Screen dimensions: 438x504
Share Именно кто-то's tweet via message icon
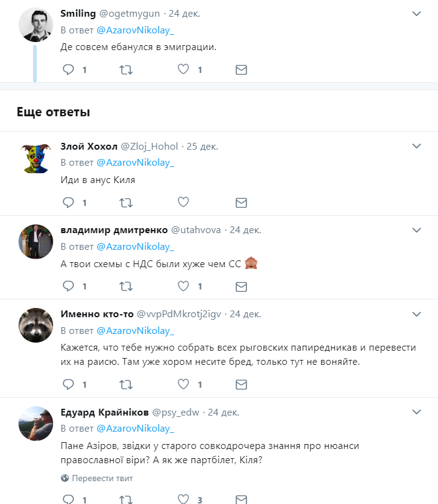(x=241, y=385)
